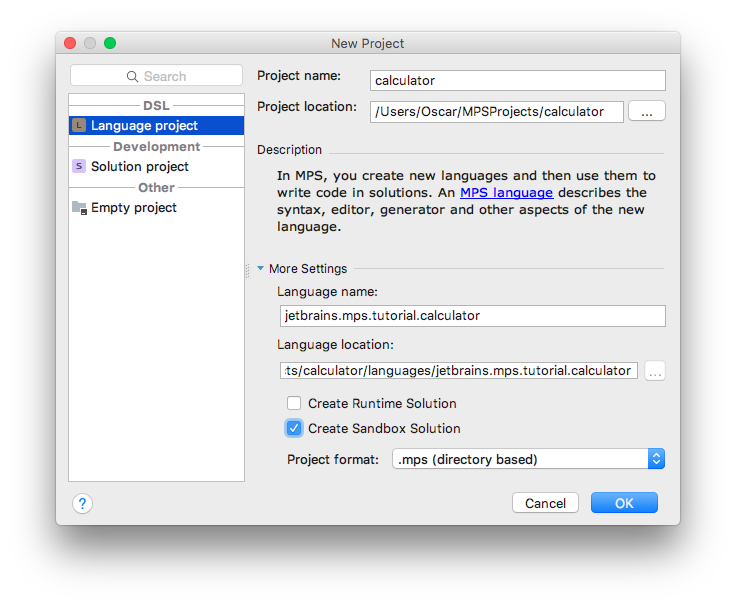Click the Language name text field
Image resolution: width=736 pixels, height=605 pixels.
coord(473,316)
